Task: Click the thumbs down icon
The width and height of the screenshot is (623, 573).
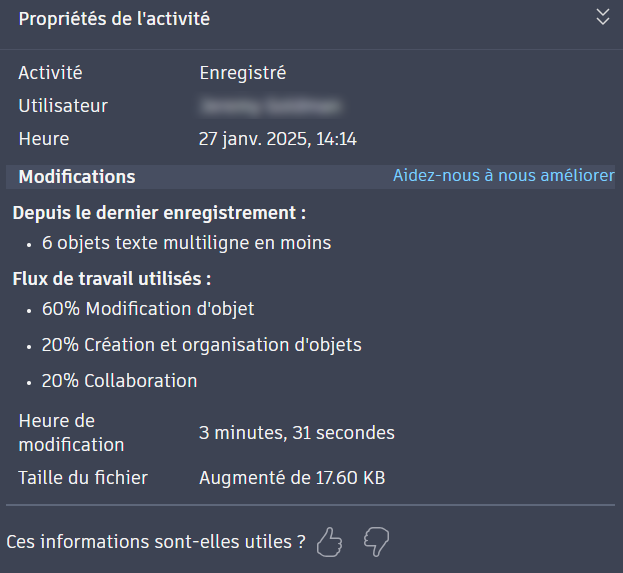Action: click(x=376, y=542)
